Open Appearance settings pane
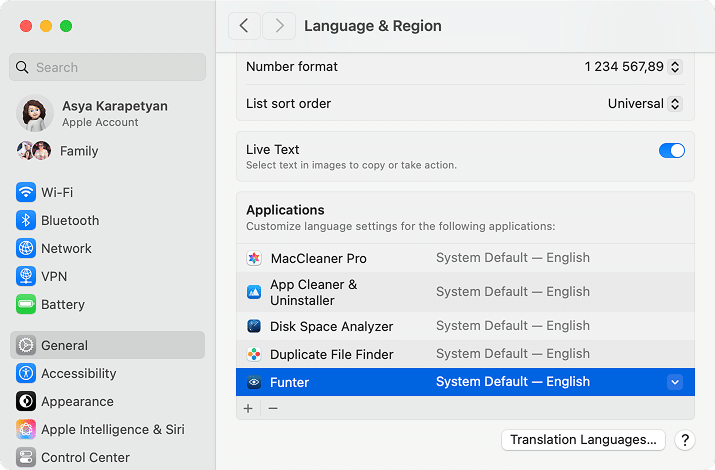The image size is (715, 470). (108, 401)
